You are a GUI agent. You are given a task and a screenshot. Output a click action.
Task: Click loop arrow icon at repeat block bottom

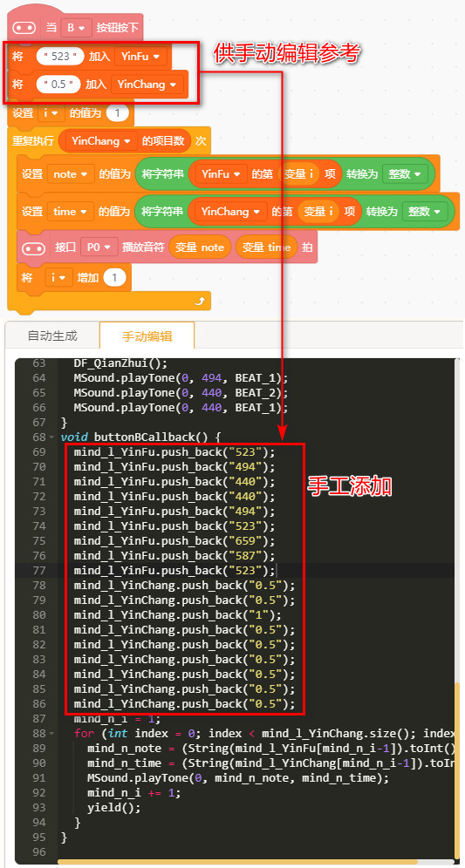[200, 302]
